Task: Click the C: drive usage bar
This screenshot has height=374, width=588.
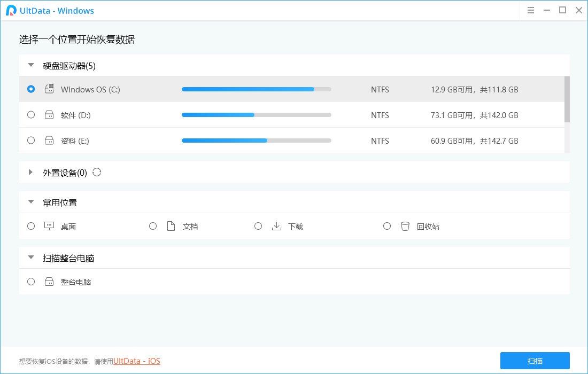Action: 256,89
